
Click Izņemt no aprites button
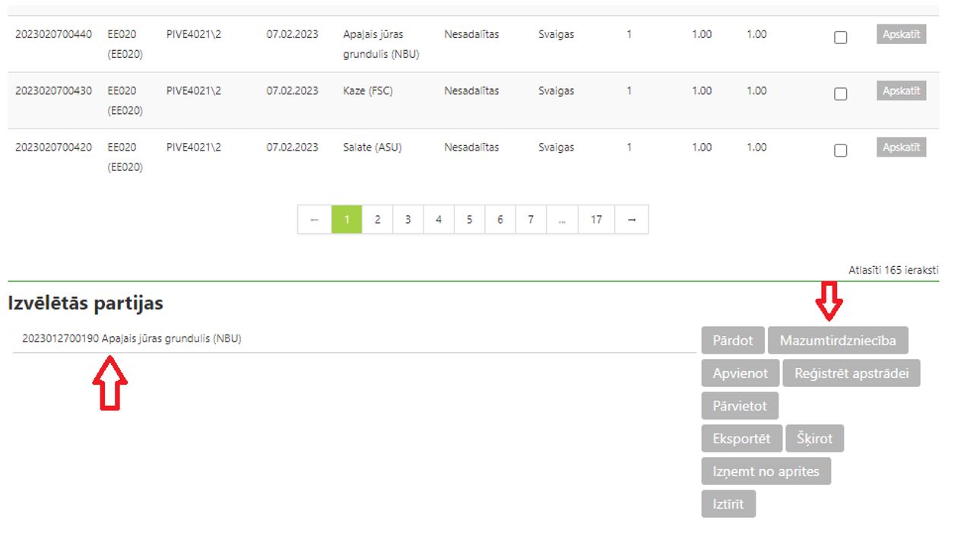point(766,471)
